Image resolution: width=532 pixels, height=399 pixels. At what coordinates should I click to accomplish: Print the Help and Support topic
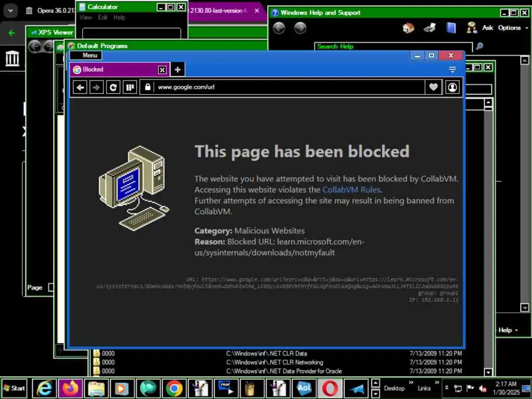click(430, 28)
